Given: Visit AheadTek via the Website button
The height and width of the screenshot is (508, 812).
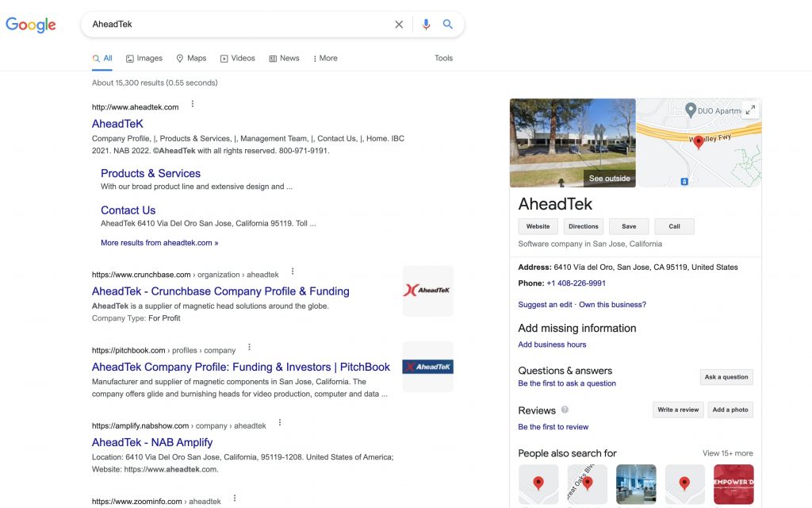Looking at the screenshot, I should [x=538, y=226].
